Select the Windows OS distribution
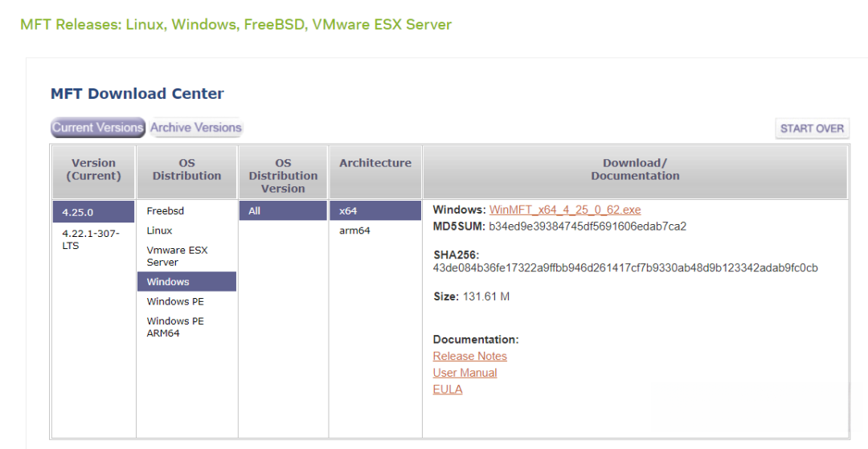This screenshot has height=449, width=868. [x=186, y=281]
